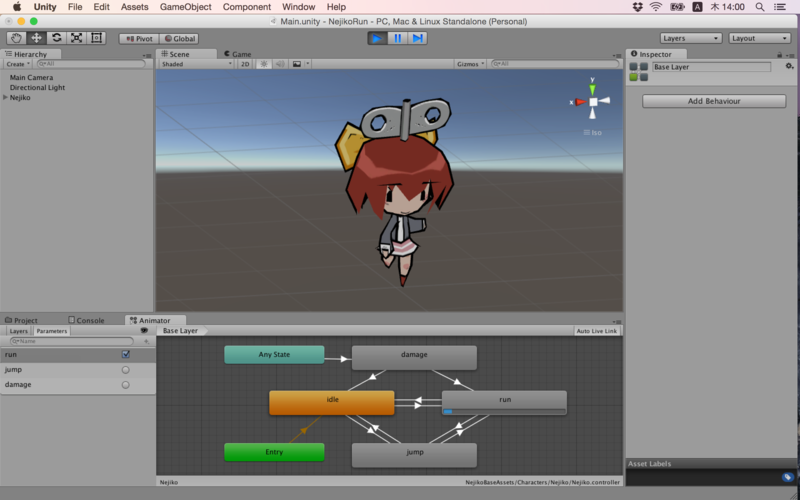
Task: Toggle 2D scene view mode
Action: pyautogui.click(x=245, y=64)
